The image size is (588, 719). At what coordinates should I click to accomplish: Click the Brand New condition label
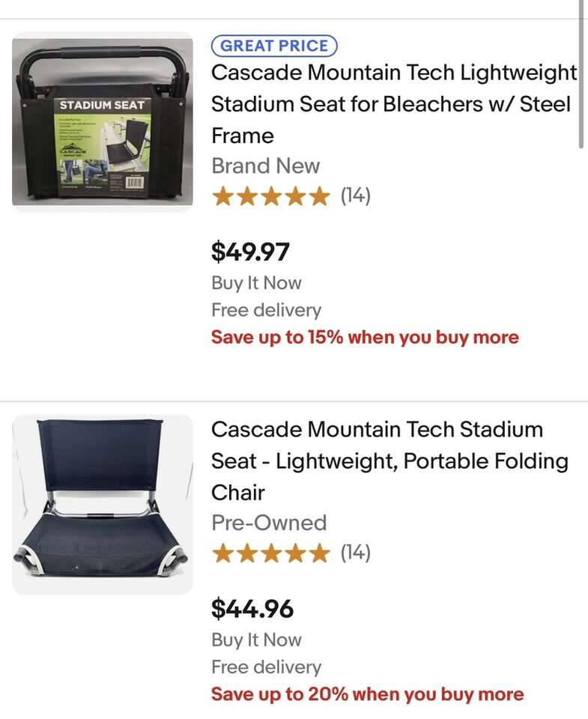pos(265,166)
